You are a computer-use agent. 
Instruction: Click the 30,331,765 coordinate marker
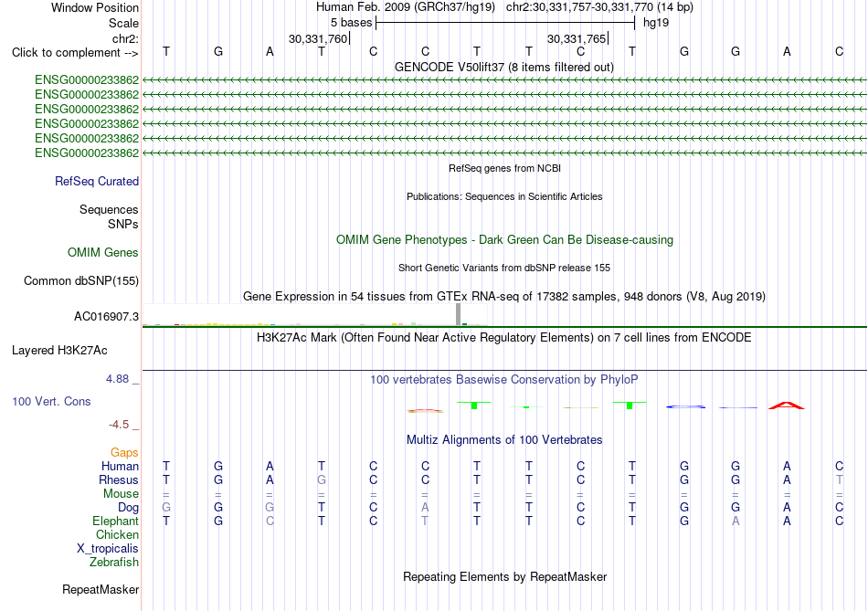tap(577, 38)
